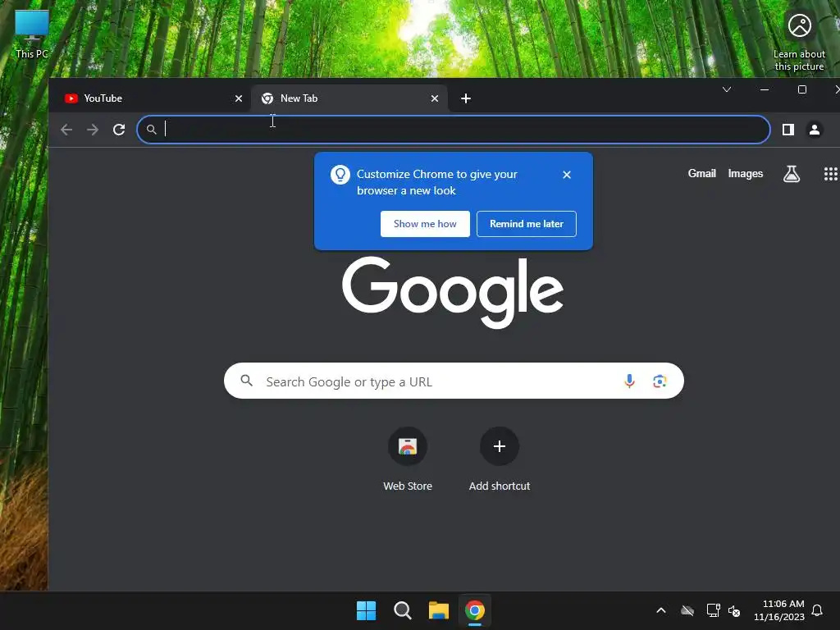Maximize the Chrome window

pos(802,89)
